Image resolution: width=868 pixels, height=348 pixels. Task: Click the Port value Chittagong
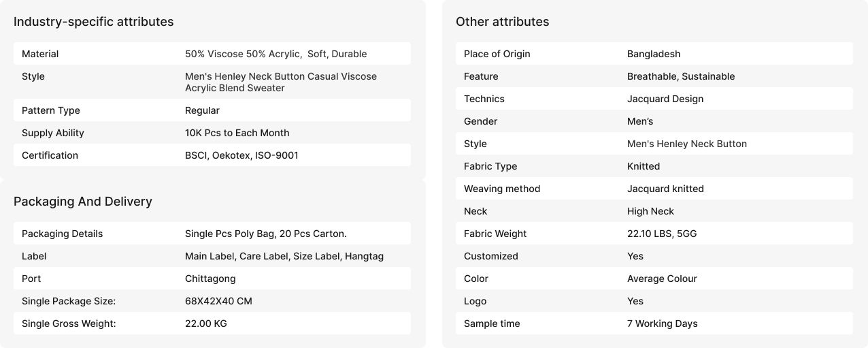210,279
